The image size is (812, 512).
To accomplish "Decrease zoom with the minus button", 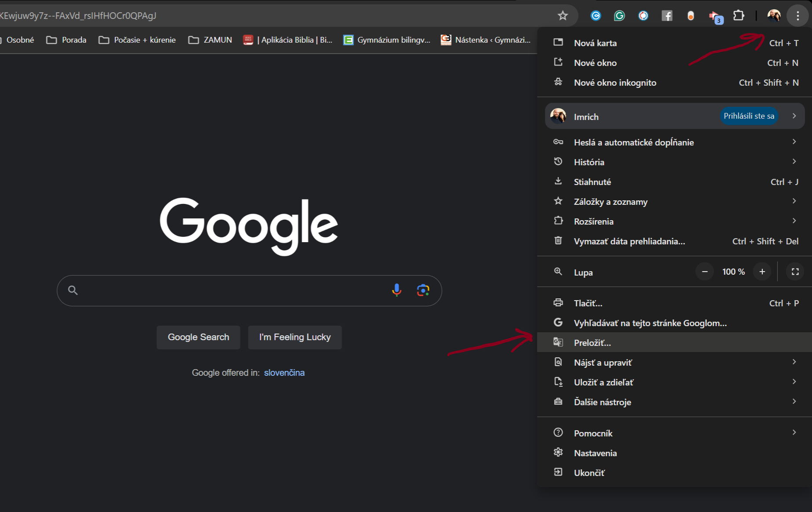I will tap(705, 272).
